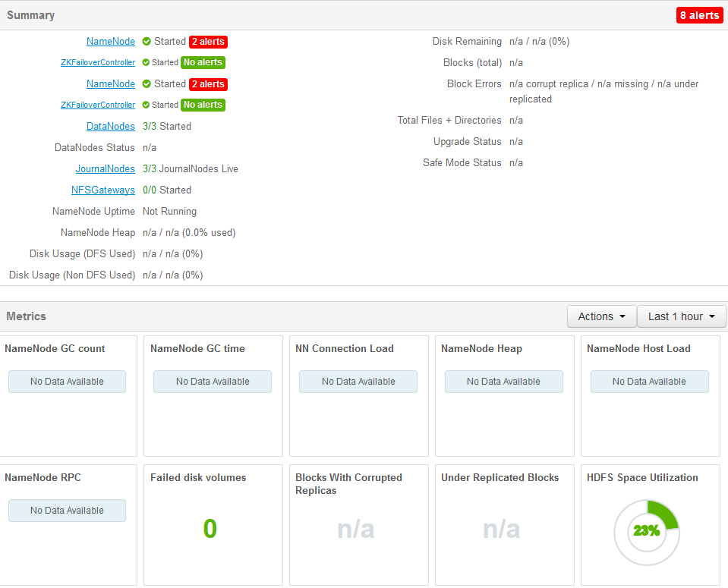Select the Failed disk volumes widget

[213, 525]
